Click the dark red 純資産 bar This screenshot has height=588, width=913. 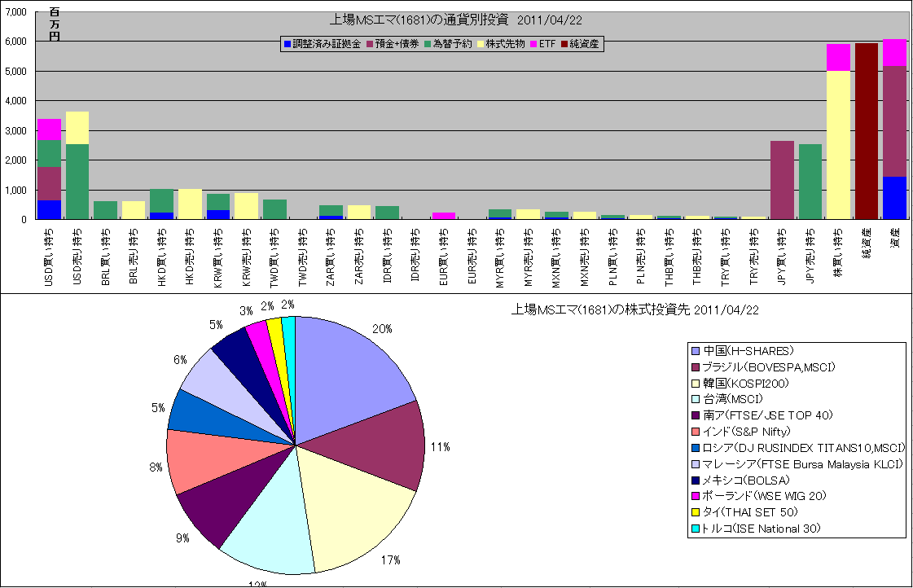[866, 130]
